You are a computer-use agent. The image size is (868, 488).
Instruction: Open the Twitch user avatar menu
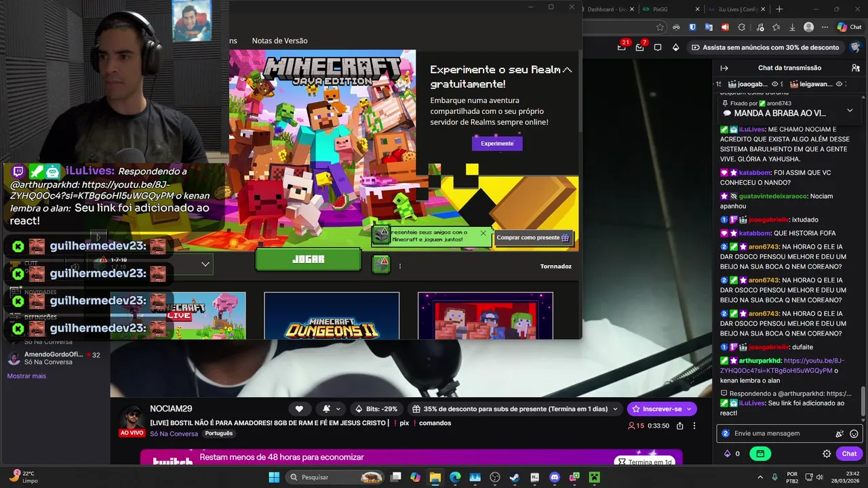[x=857, y=47]
